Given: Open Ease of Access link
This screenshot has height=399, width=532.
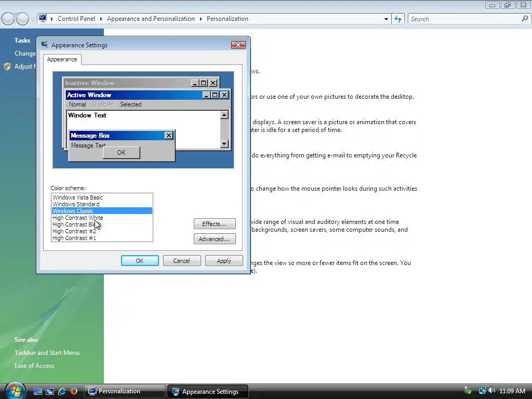Looking at the screenshot, I should pyautogui.click(x=34, y=365).
